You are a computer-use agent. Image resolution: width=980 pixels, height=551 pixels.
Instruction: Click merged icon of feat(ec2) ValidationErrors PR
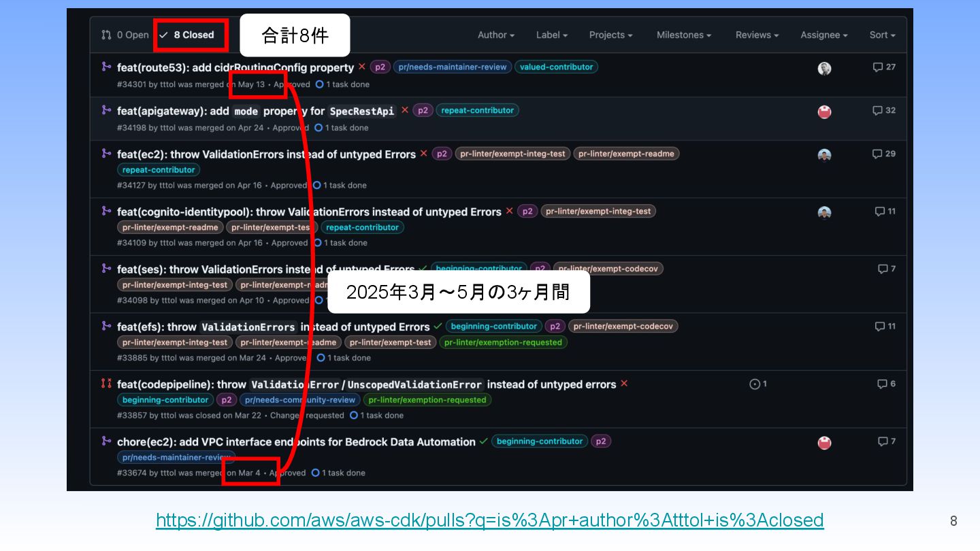click(x=106, y=154)
